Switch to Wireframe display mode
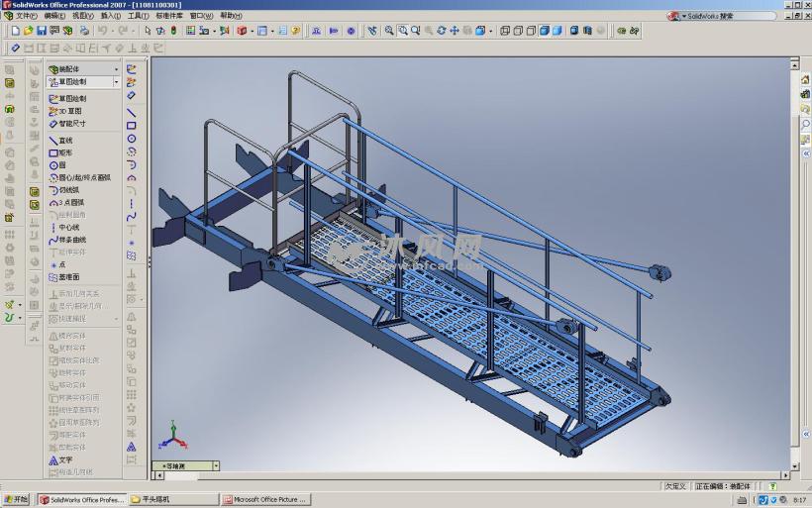The height and width of the screenshot is (508, 812). (x=505, y=31)
